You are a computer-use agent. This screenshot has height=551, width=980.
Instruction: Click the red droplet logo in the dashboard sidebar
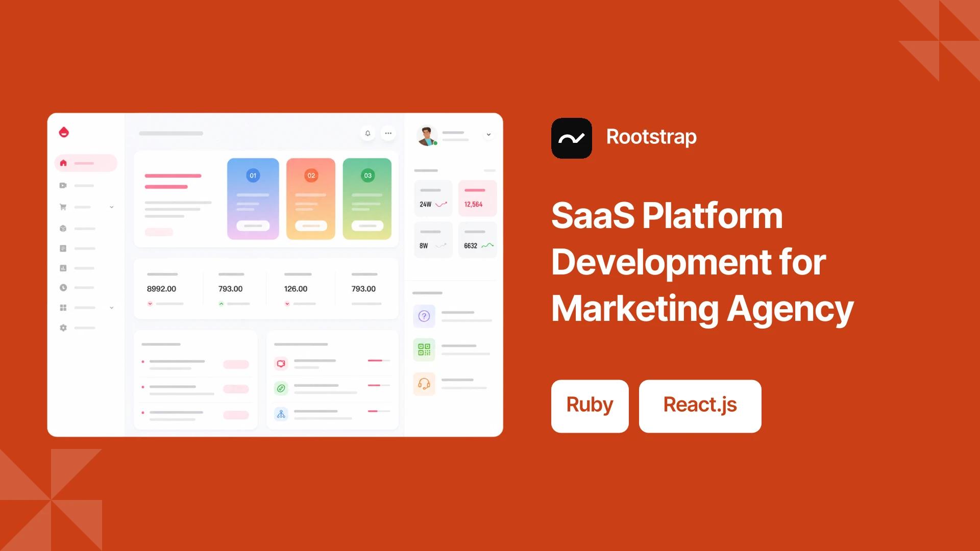click(x=64, y=132)
